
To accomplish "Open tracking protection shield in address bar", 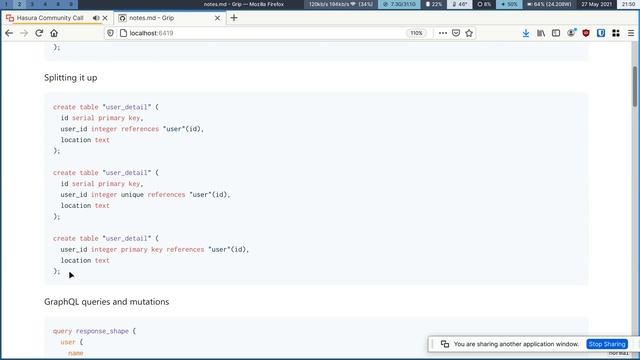I will 110,33.
